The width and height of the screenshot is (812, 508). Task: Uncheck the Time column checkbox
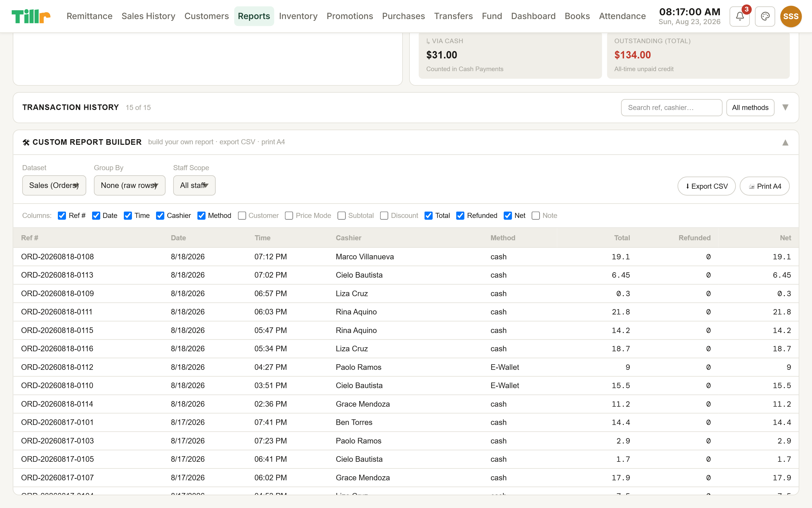click(x=128, y=215)
